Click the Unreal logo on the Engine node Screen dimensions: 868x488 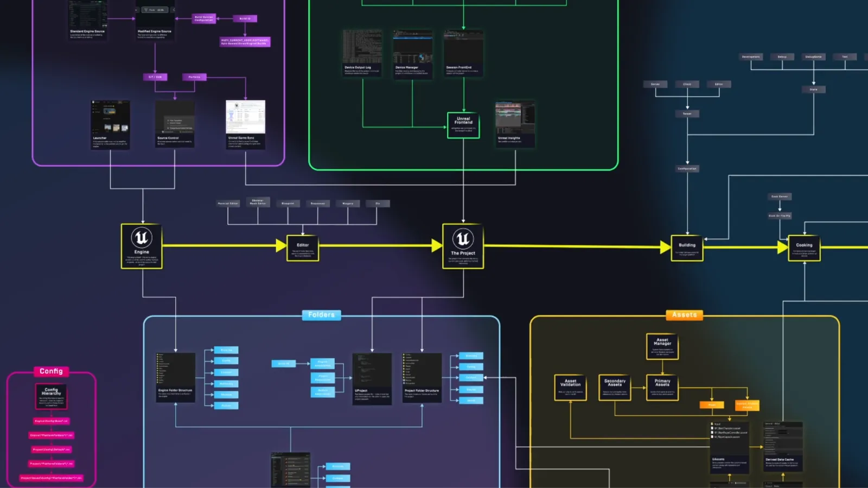click(x=142, y=238)
